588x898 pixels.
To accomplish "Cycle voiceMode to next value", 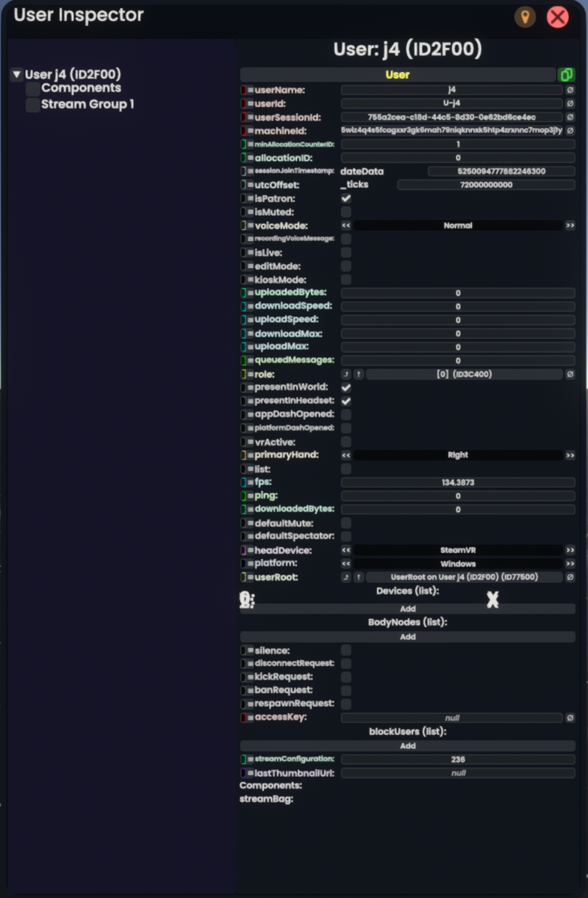I will pos(570,225).
